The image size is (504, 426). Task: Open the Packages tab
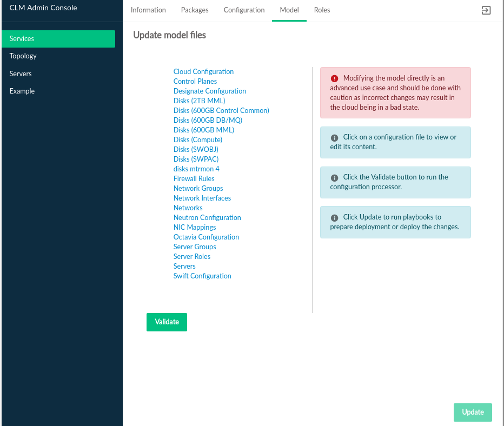pyautogui.click(x=195, y=10)
